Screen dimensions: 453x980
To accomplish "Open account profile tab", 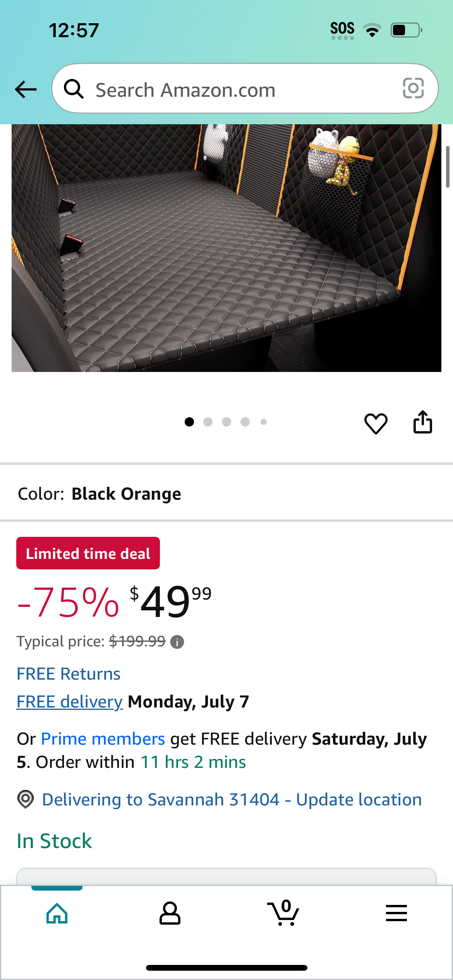I will tap(170, 913).
